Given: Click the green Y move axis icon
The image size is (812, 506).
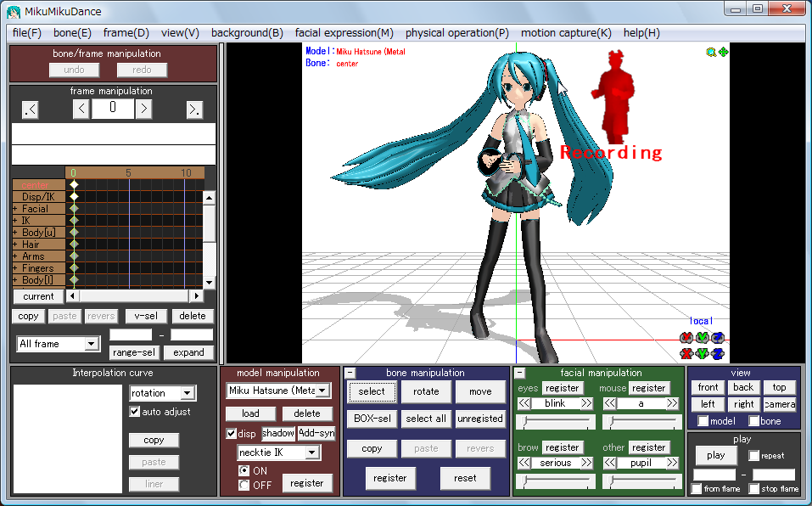Looking at the screenshot, I should tap(702, 354).
